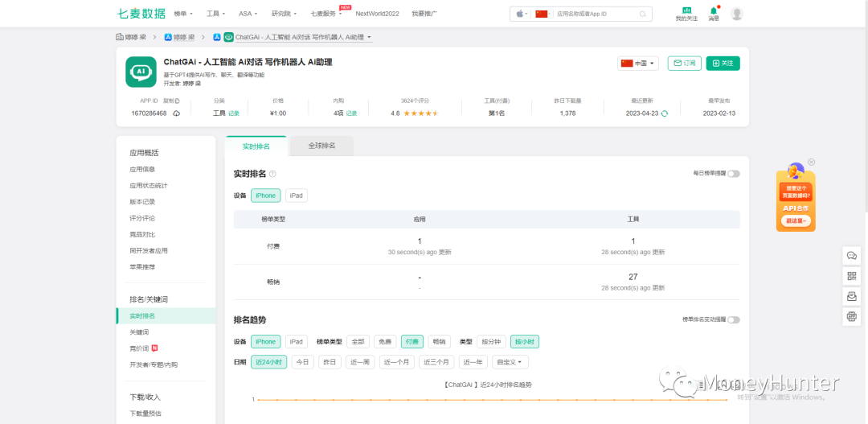The image size is (868, 424).
Task: Expand the ASA nav dropdown
Action: tap(248, 14)
